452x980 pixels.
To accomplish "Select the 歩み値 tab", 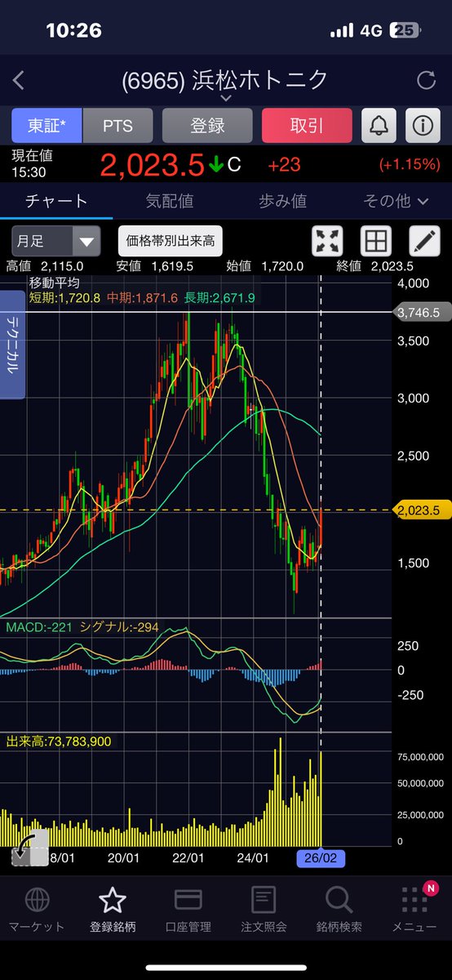I will (282, 200).
